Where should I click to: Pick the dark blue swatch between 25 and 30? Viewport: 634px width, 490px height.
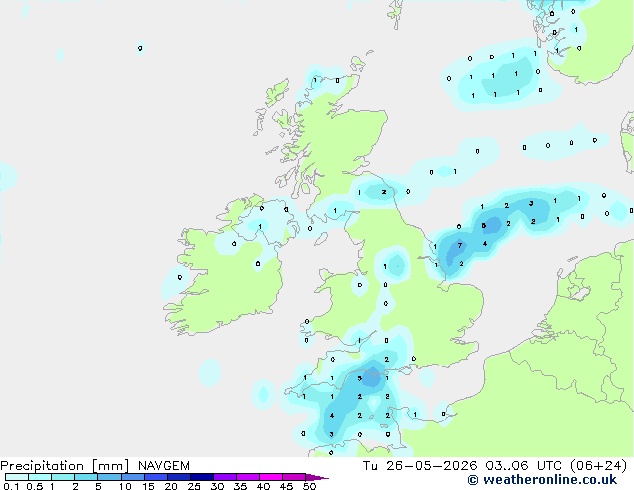pyautogui.click(x=202, y=477)
